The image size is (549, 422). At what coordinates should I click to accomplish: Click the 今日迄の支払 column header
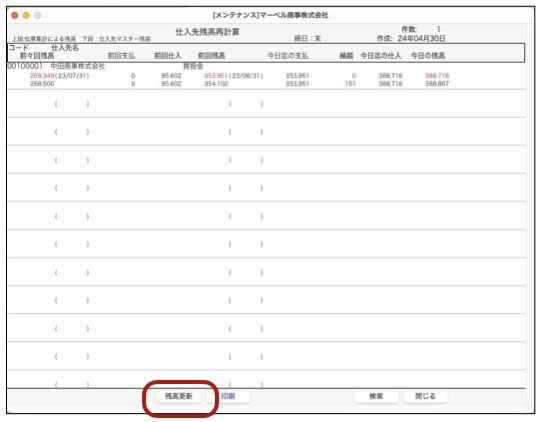coord(288,56)
